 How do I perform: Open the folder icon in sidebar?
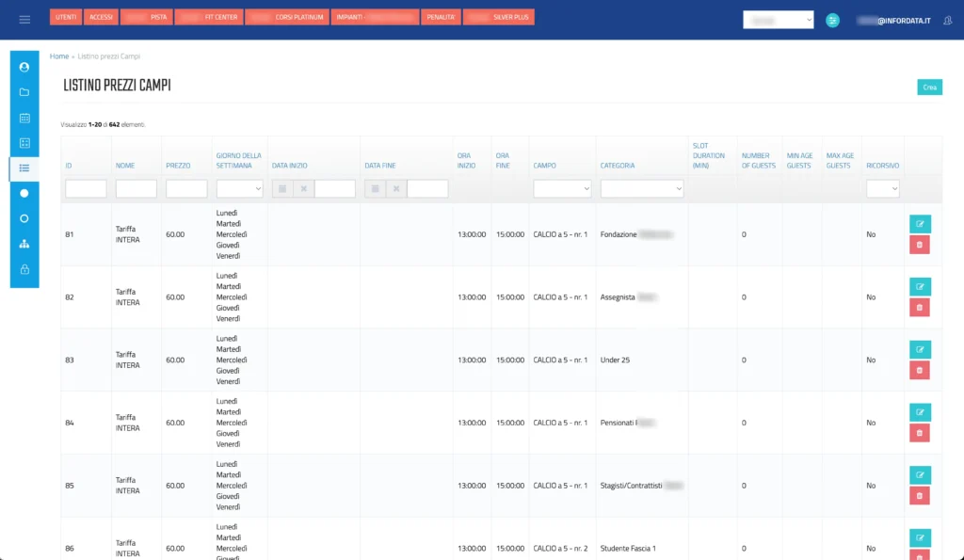(24, 92)
